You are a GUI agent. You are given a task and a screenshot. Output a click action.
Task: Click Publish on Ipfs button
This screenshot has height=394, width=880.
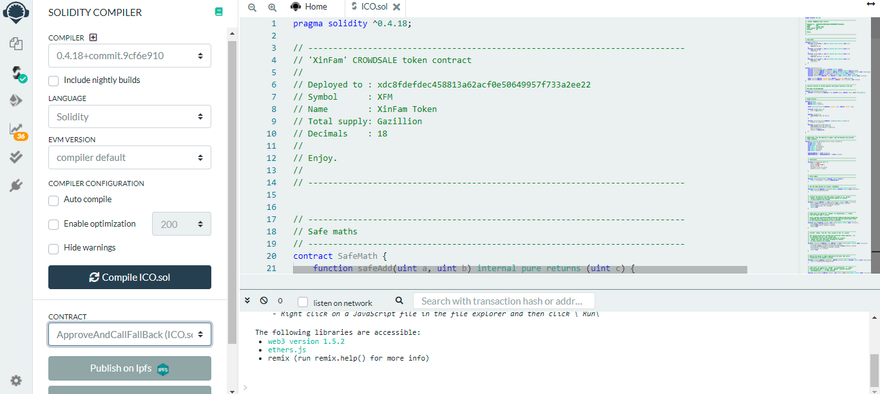click(x=130, y=369)
